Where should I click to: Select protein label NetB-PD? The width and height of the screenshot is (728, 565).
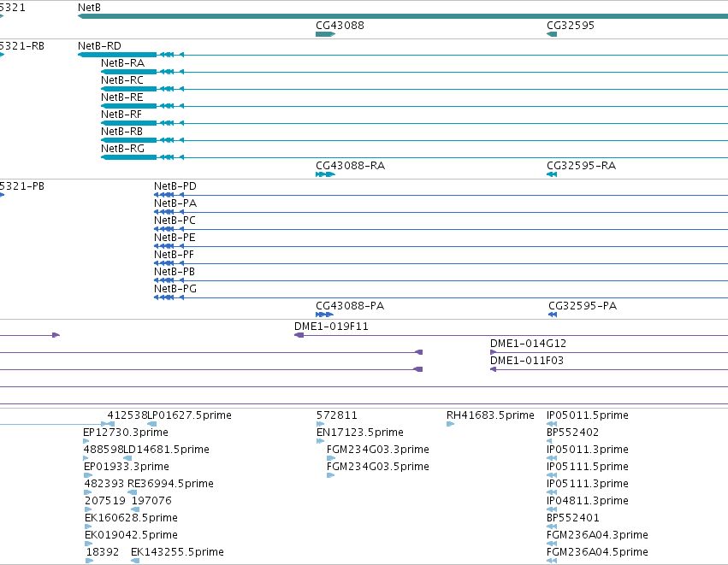point(175,186)
